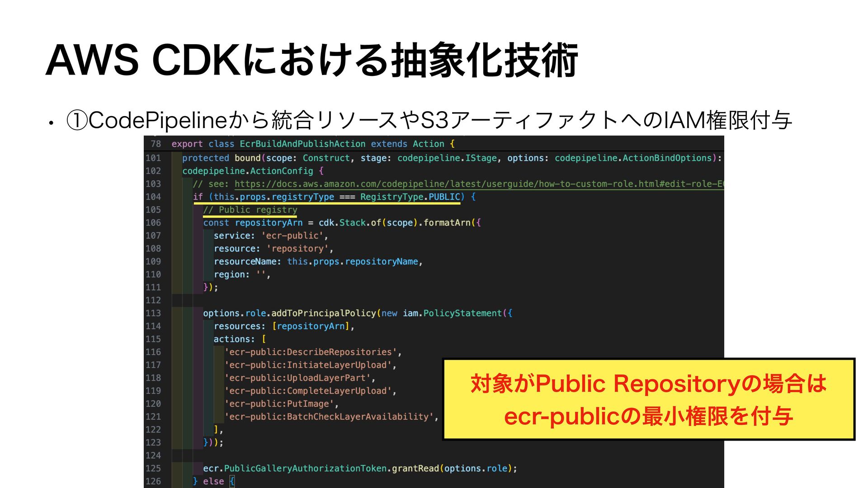Click the else keyword on line 126
This screenshot has height=488, width=868.
coord(213,482)
